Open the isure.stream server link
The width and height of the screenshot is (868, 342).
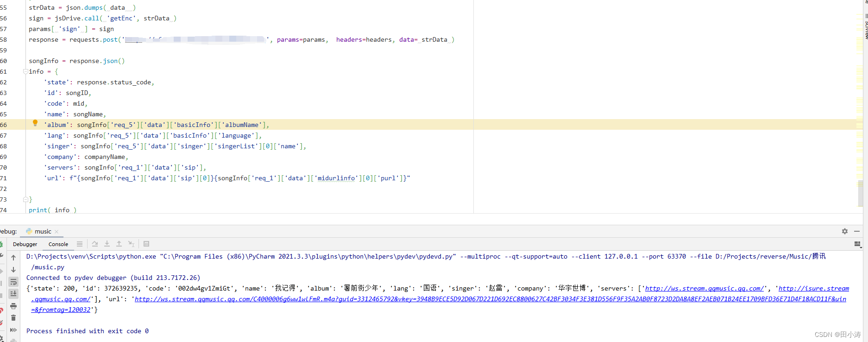point(814,288)
